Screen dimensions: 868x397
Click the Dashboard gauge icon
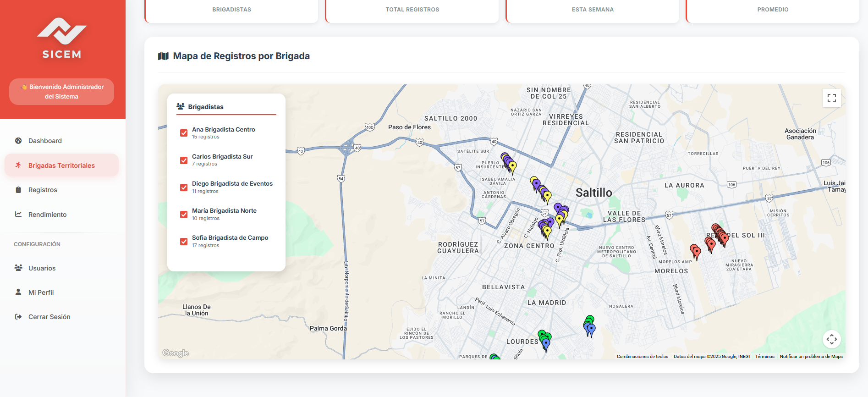click(x=18, y=141)
